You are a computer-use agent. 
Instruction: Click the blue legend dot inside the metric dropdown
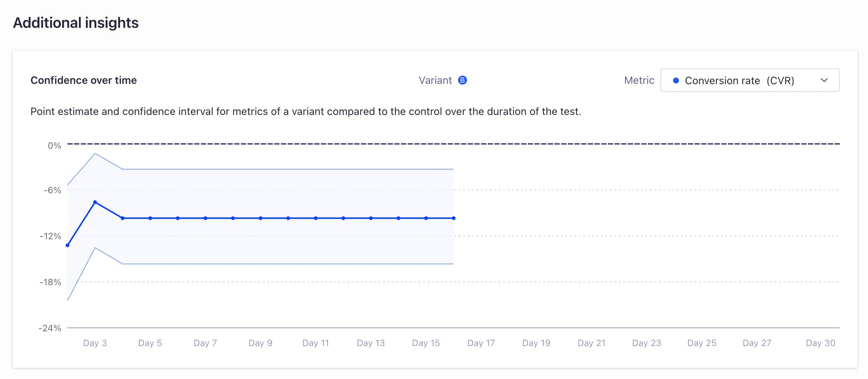point(676,80)
